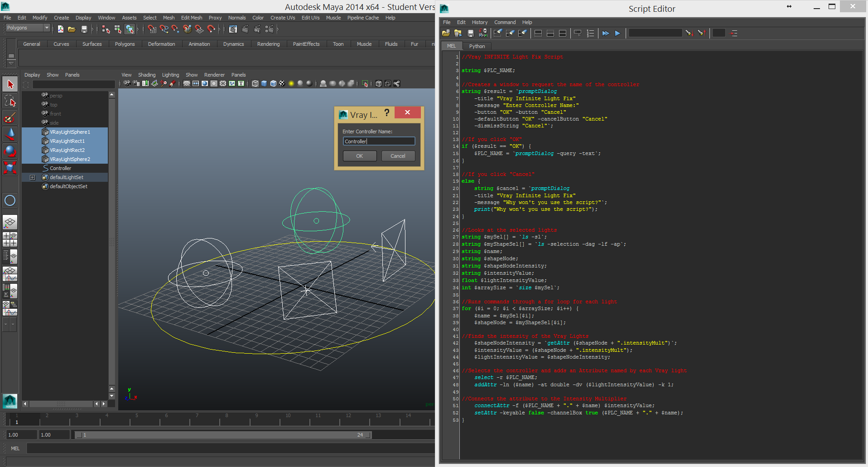Open Script icon in Script Editor toolbar

(x=446, y=33)
